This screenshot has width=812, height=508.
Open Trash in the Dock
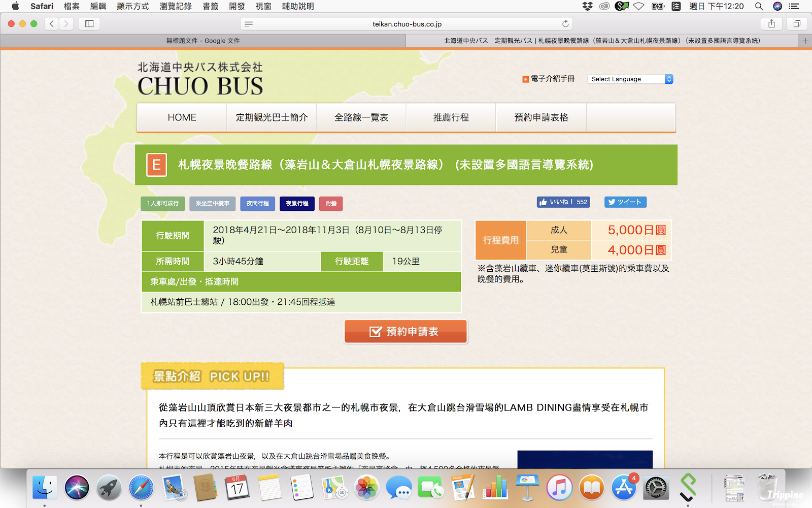click(767, 488)
